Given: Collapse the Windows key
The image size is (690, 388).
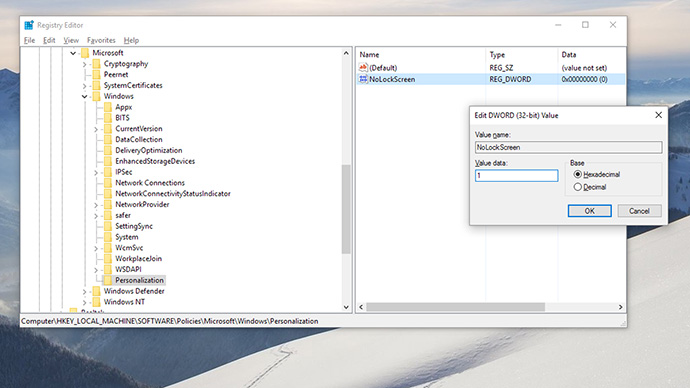Looking at the screenshot, I should (x=84, y=96).
